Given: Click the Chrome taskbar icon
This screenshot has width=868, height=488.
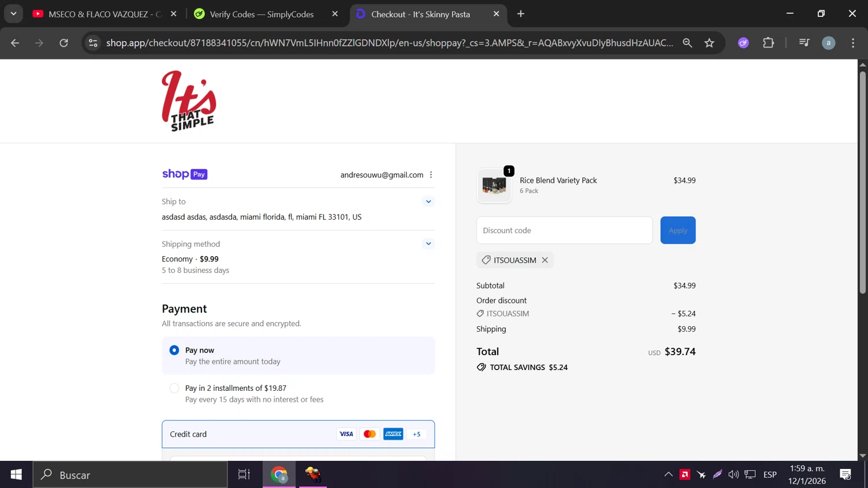Looking at the screenshot, I should click(279, 475).
